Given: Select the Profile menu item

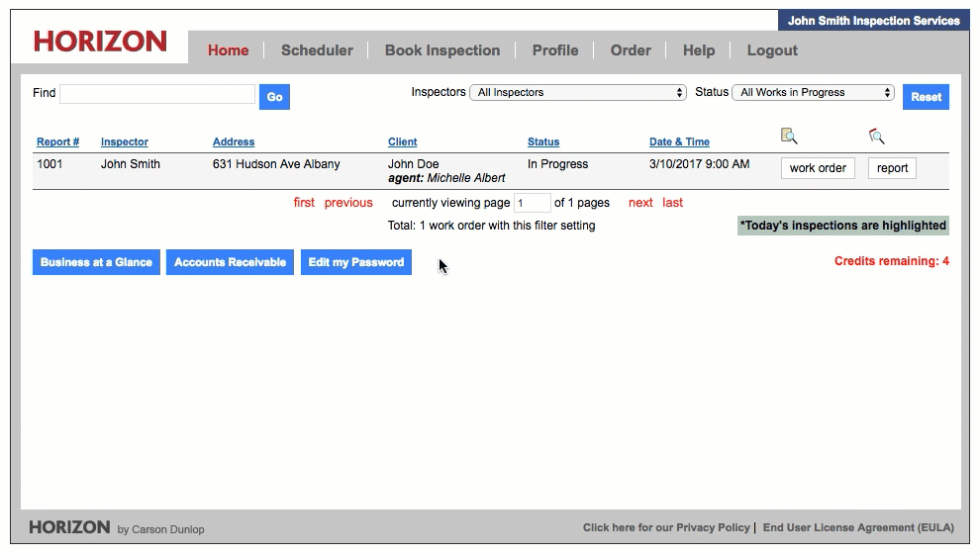Looking at the screenshot, I should tap(555, 50).
